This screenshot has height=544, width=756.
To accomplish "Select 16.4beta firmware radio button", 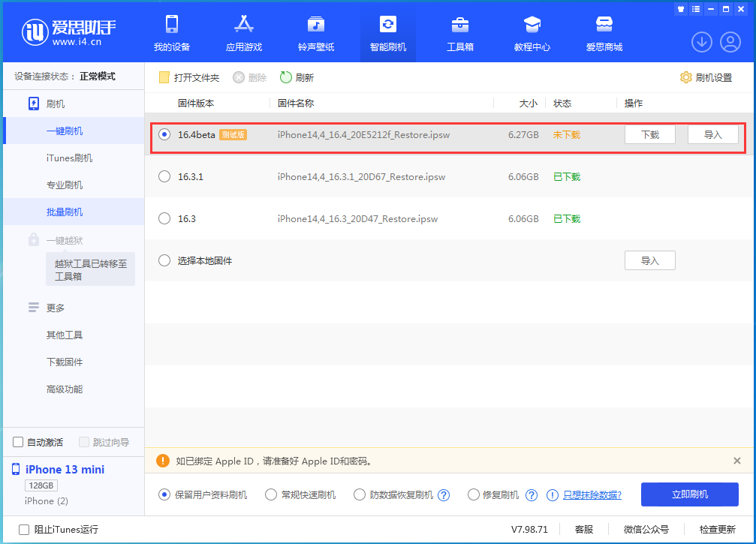I will [164, 134].
